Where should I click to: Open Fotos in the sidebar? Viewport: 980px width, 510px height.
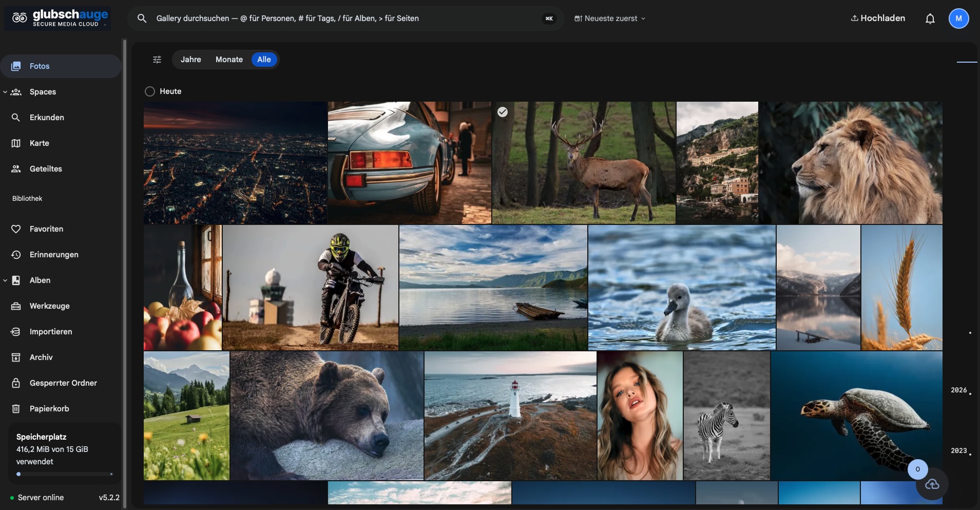(x=61, y=66)
